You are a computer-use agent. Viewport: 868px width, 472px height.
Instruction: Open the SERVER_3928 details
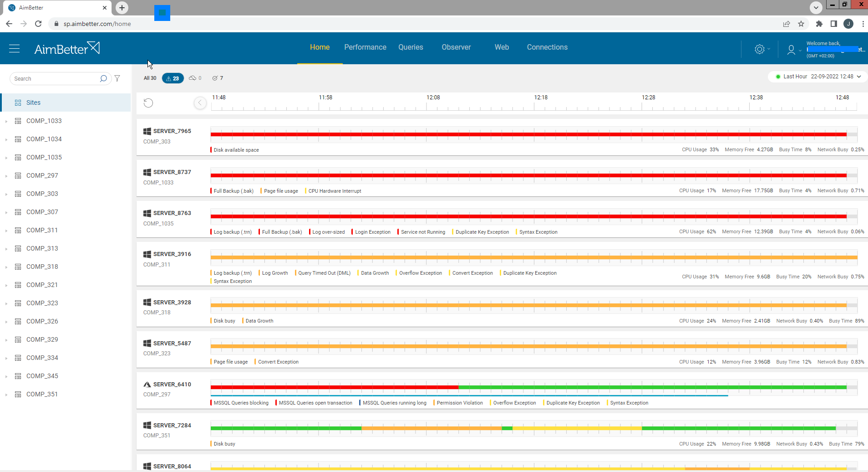click(x=172, y=303)
